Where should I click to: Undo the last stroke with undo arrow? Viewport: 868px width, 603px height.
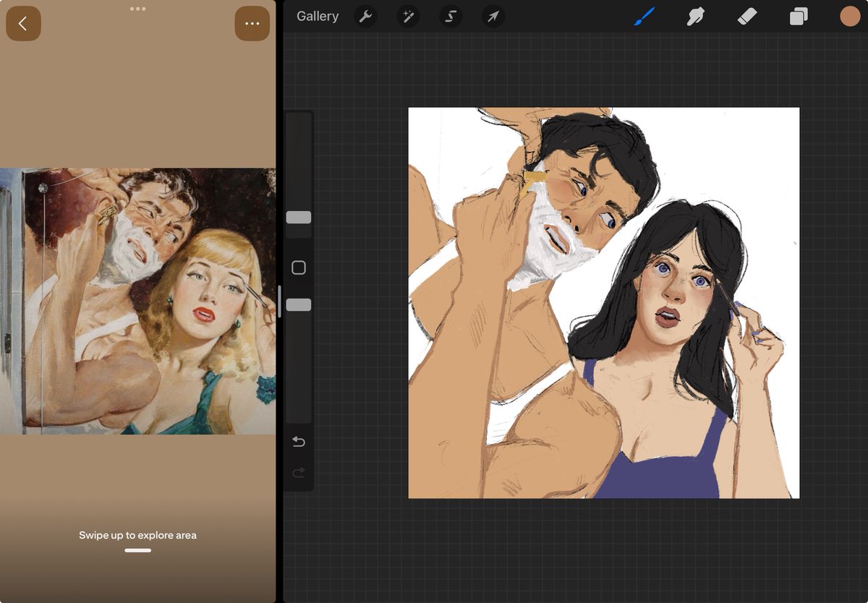(299, 442)
